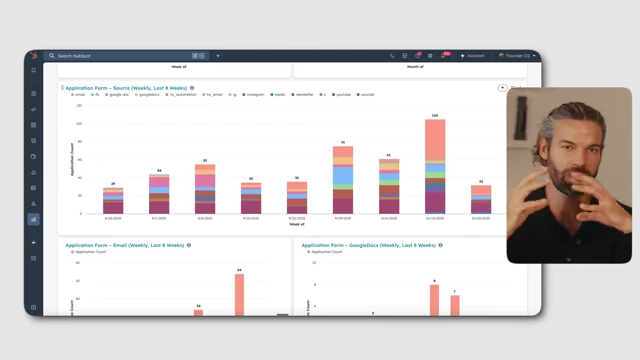Image resolution: width=640 pixels, height=360 pixels.
Task: Open the Marketplace icon in sidebar
Action: [x=33, y=258]
